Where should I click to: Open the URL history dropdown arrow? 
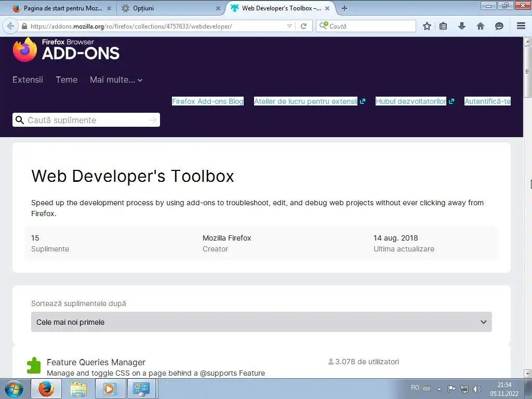(289, 26)
